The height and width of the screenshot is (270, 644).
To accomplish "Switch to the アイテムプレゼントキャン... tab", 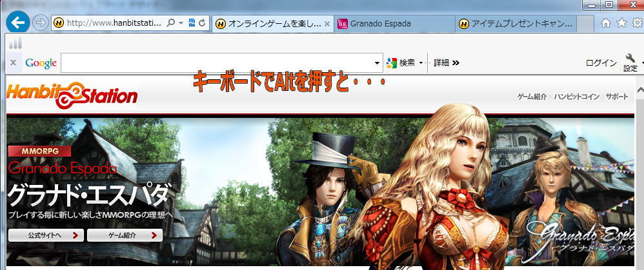I will (x=516, y=24).
